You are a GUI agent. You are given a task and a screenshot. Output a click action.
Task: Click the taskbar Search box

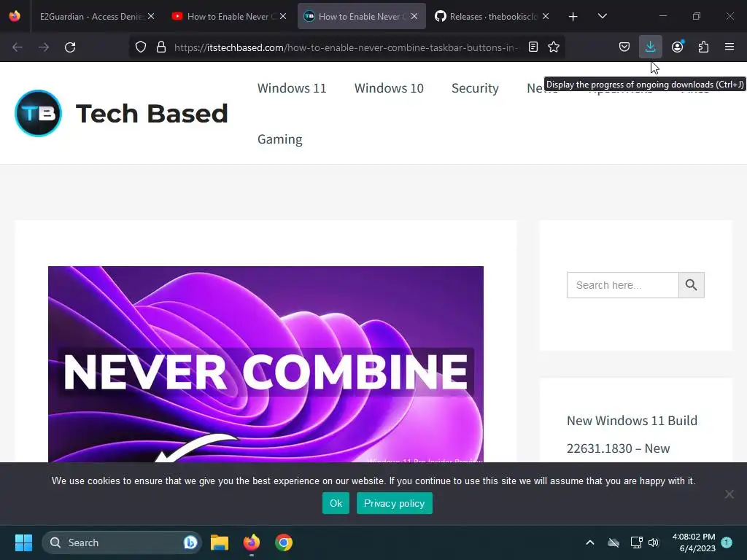tap(122, 542)
